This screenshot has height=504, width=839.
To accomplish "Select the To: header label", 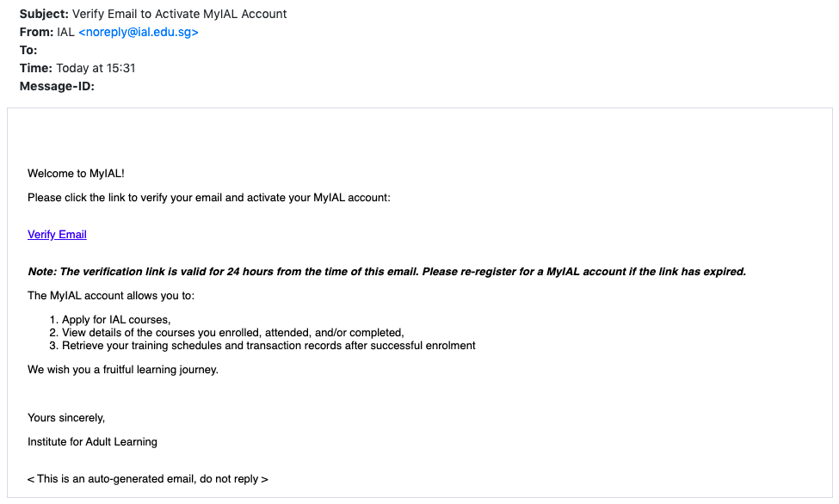I will 28,50.
